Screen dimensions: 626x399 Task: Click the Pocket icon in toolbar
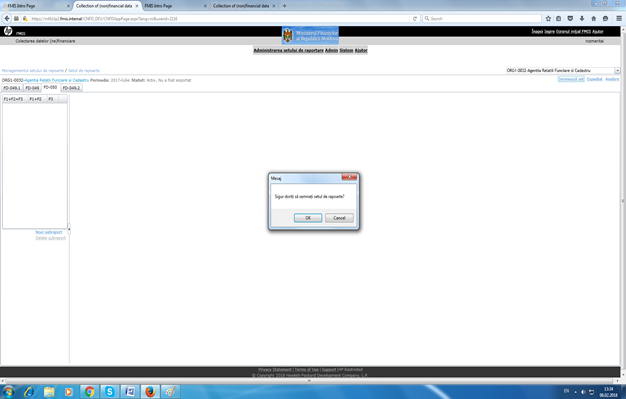[570, 18]
